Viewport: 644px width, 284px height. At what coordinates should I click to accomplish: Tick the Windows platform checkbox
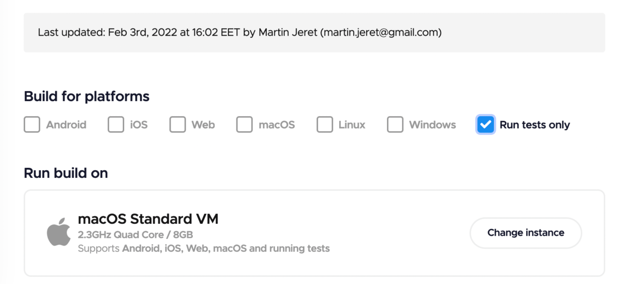[395, 125]
